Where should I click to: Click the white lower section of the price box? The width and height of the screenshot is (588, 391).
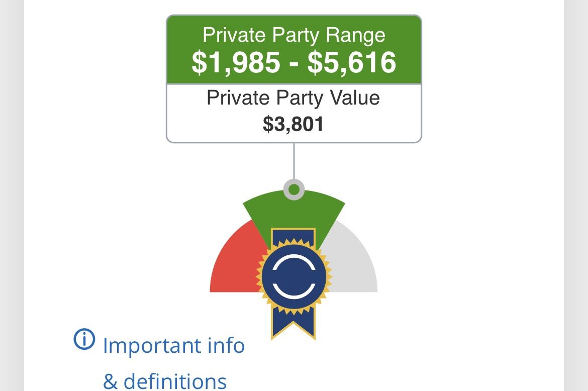(x=294, y=113)
